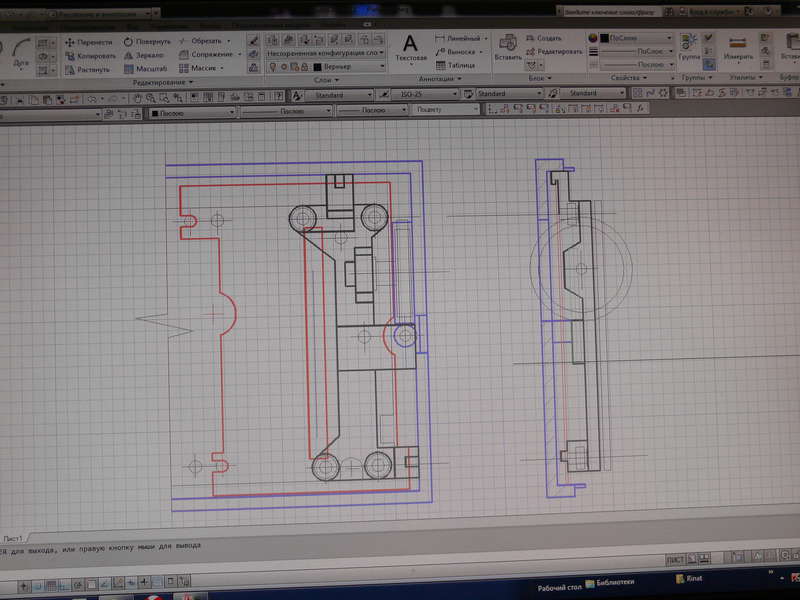Click the color wheel object color icon
This screenshot has width=800, height=600.
(x=593, y=38)
